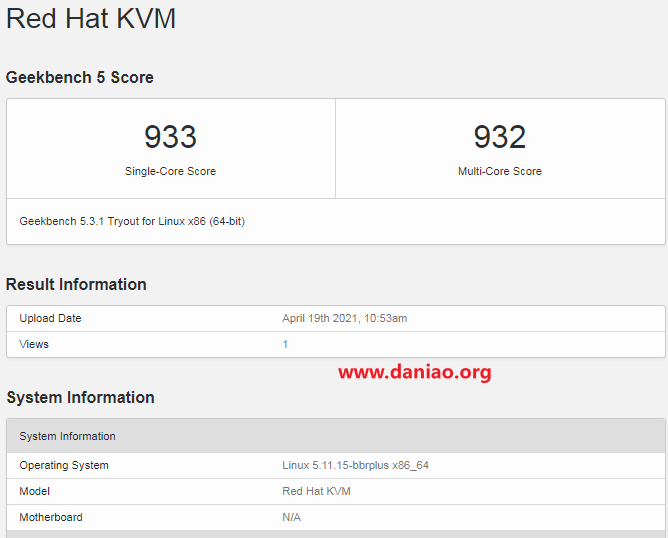Image resolution: width=668 pixels, height=538 pixels.
Task: Select the 'Geekbench 5 Score' heading
Action: (x=80, y=78)
